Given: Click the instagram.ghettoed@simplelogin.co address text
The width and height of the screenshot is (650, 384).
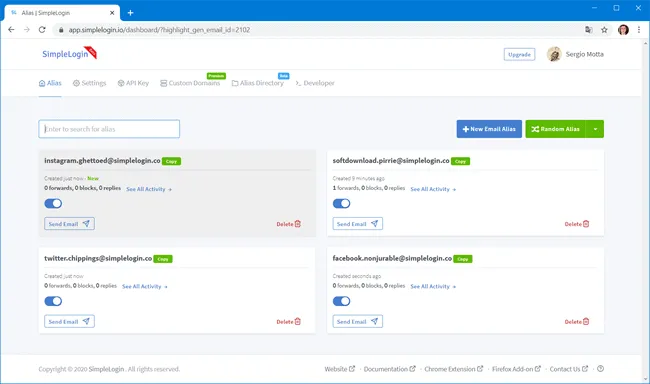Looking at the screenshot, I should [102, 160].
